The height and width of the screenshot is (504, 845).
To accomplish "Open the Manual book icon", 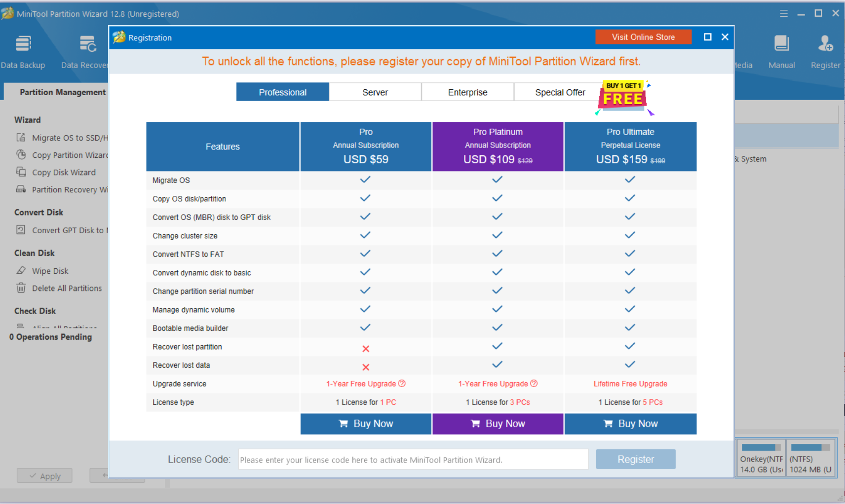I will [x=781, y=52].
